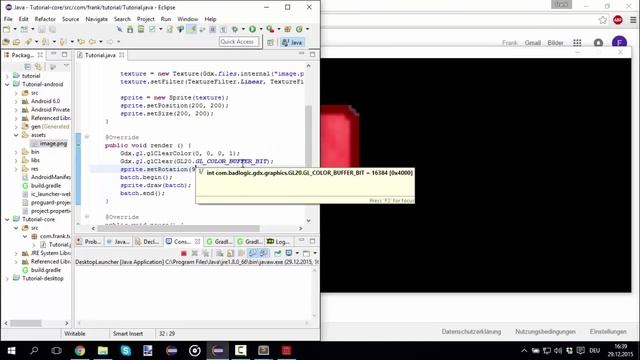The image size is (640, 360).
Task: Open the Navigate menu
Action: point(96,19)
